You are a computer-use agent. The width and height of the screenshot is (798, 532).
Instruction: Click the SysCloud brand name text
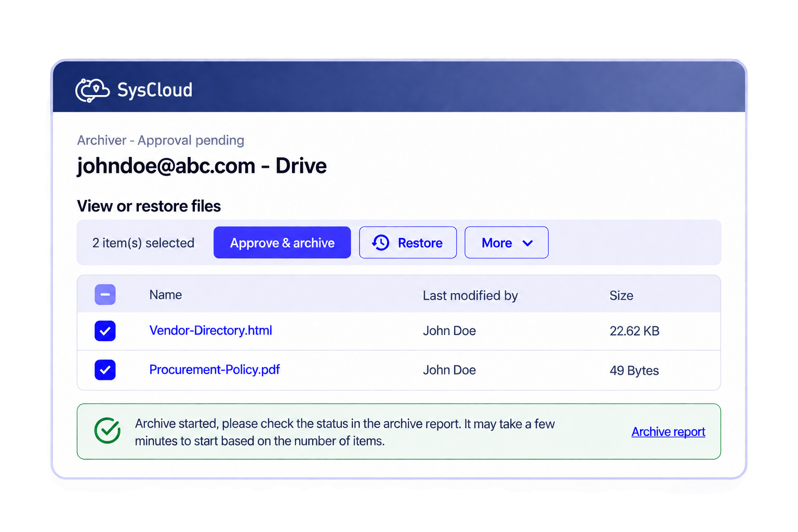pos(155,90)
